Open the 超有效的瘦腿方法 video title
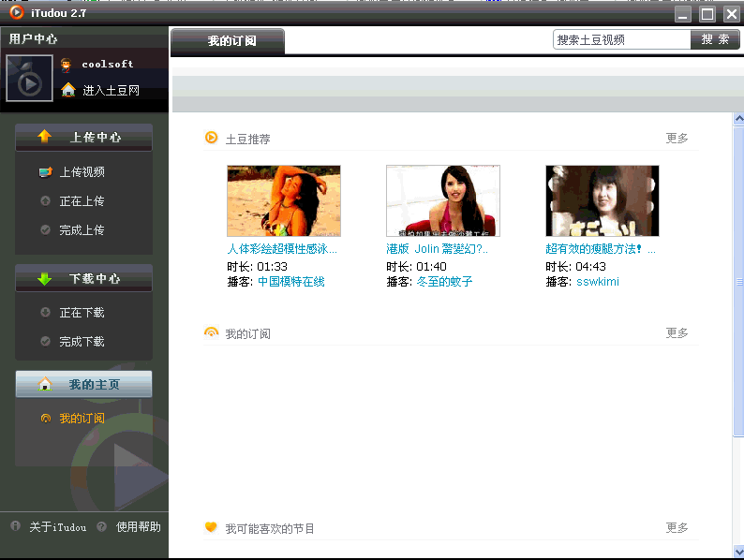The image size is (744, 560). point(601,249)
